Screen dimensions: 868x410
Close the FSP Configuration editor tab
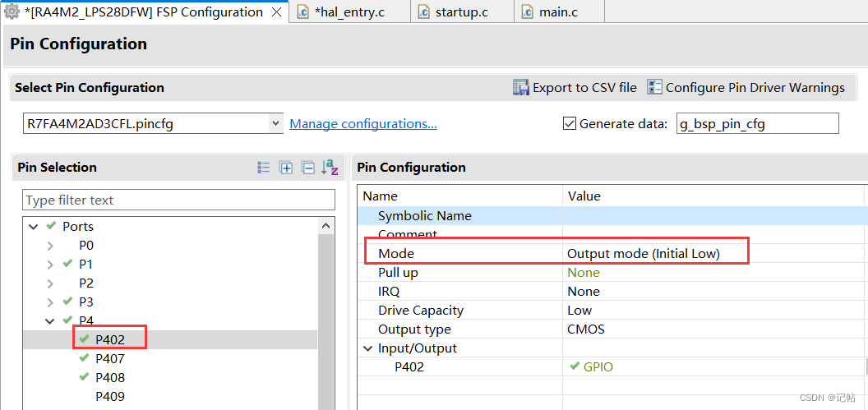tap(275, 12)
